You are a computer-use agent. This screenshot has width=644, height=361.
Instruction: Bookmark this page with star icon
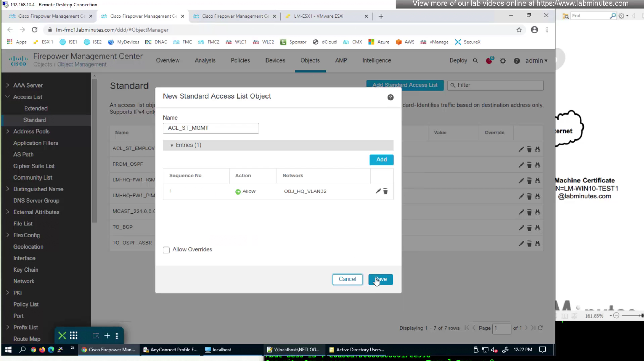[x=519, y=30]
